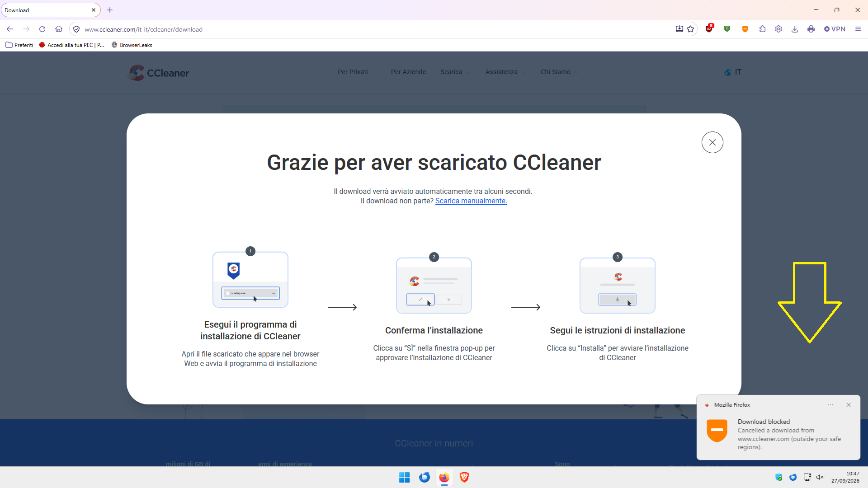The image size is (868, 488).
Task: Open the uBlock Origin extension icon
Action: [709, 29]
